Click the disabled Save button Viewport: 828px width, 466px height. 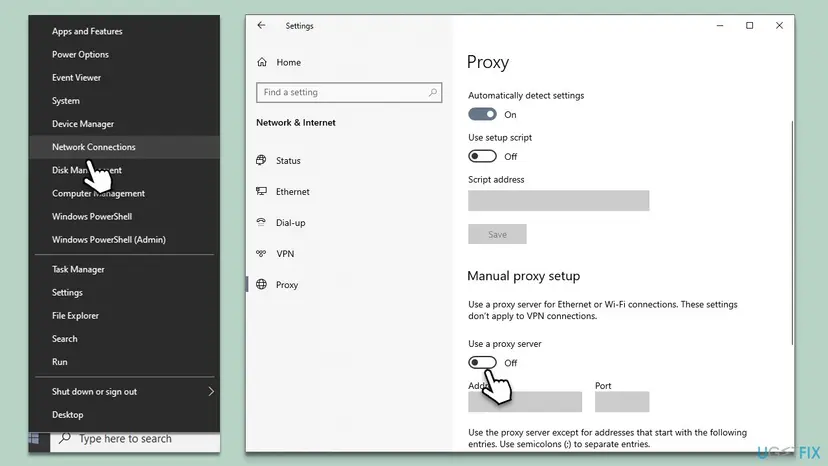(x=497, y=234)
